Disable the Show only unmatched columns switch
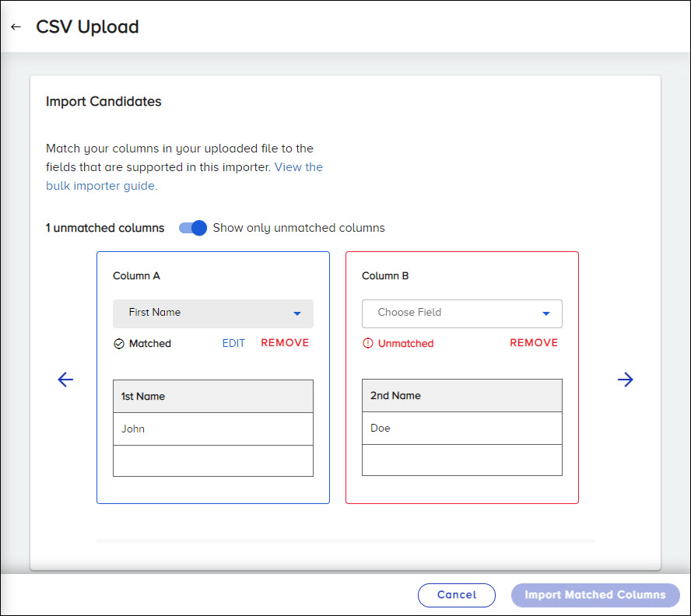The height and width of the screenshot is (616, 691). (191, 228)
